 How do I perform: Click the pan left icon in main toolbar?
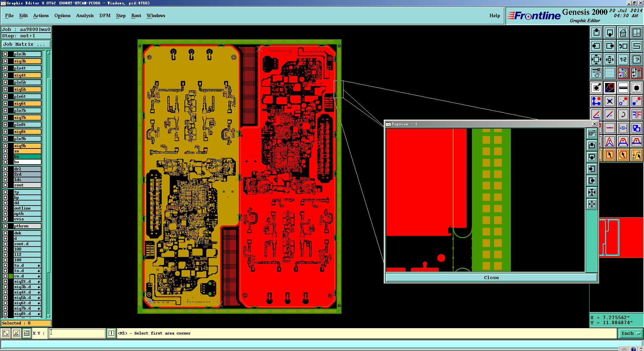pos(596,46)
